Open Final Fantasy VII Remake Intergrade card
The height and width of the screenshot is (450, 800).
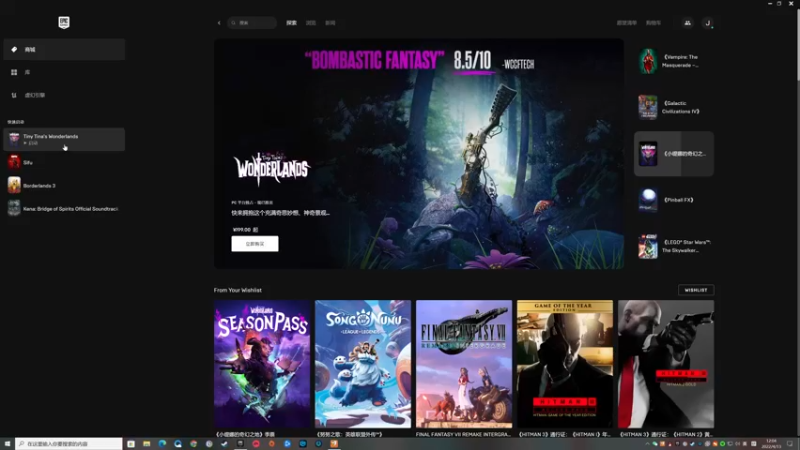[464, 364]
